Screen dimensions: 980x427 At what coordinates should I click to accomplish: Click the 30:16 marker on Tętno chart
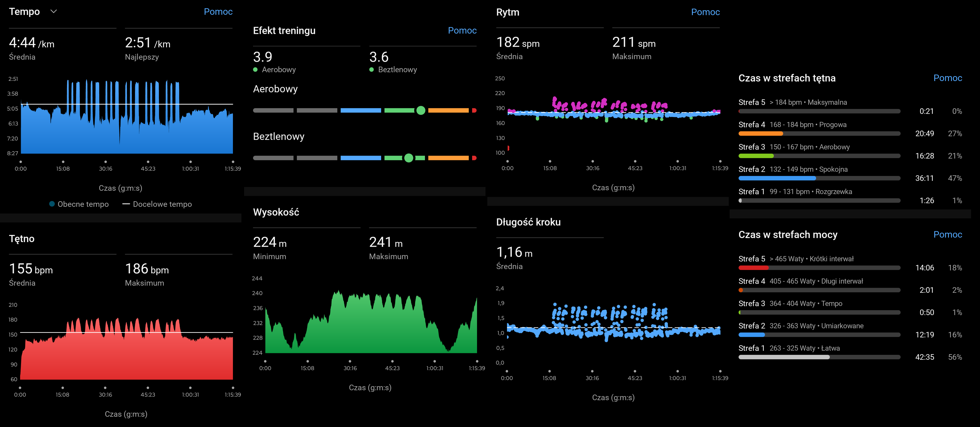(105, 388)
